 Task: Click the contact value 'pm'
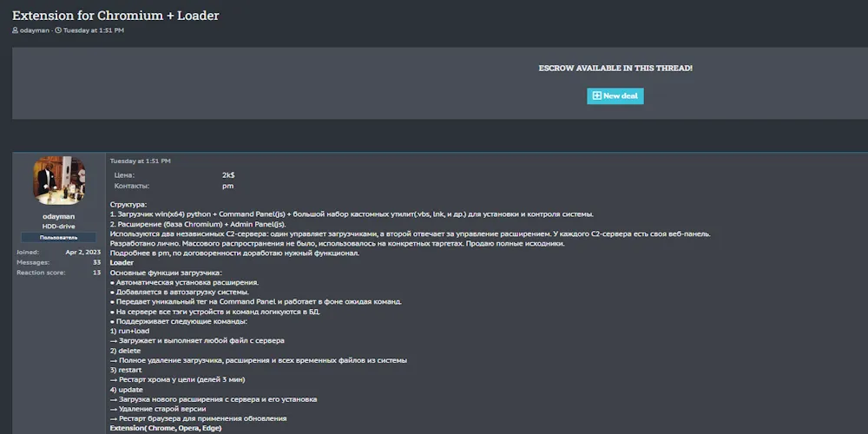coord(228,186)
